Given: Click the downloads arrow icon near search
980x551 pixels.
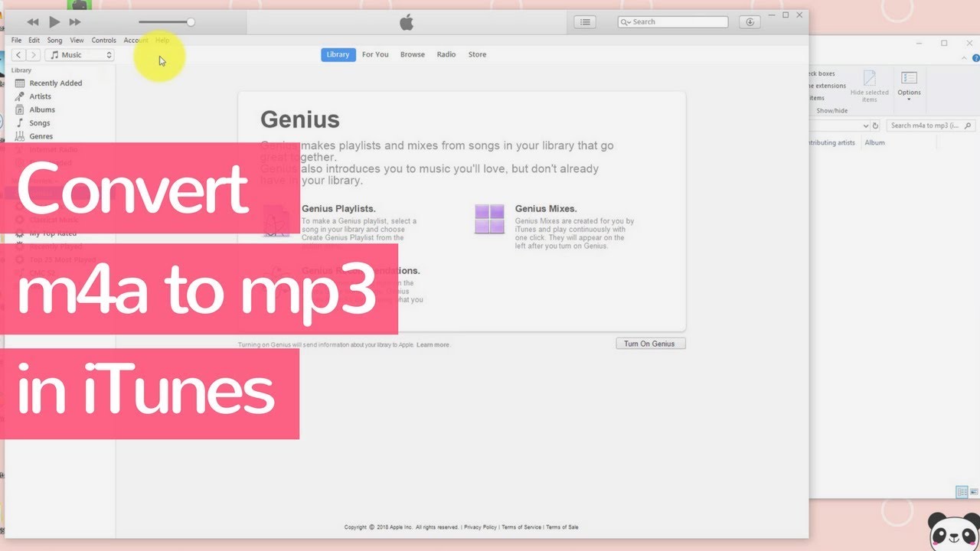Looking at the screenshot, I should pyautogui.click(x=751, y=22).
